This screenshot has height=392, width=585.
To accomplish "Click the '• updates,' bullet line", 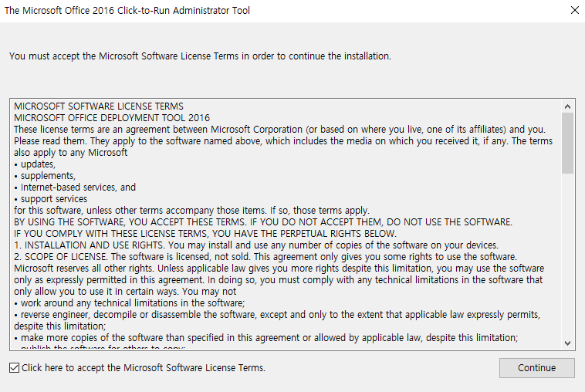I will pyautogui.click(x=35, y=164).
